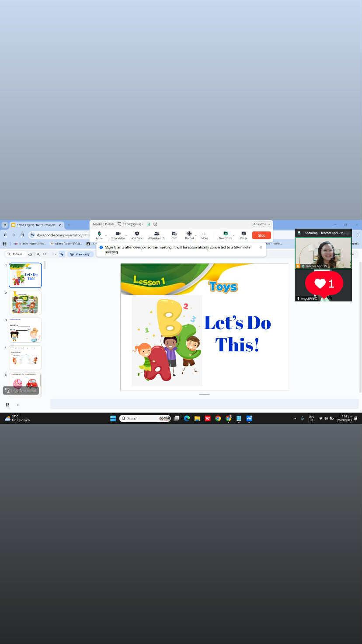Expand the Annotate dropdown
Screen dimensions: 362x644
click(x=261, y=224)
